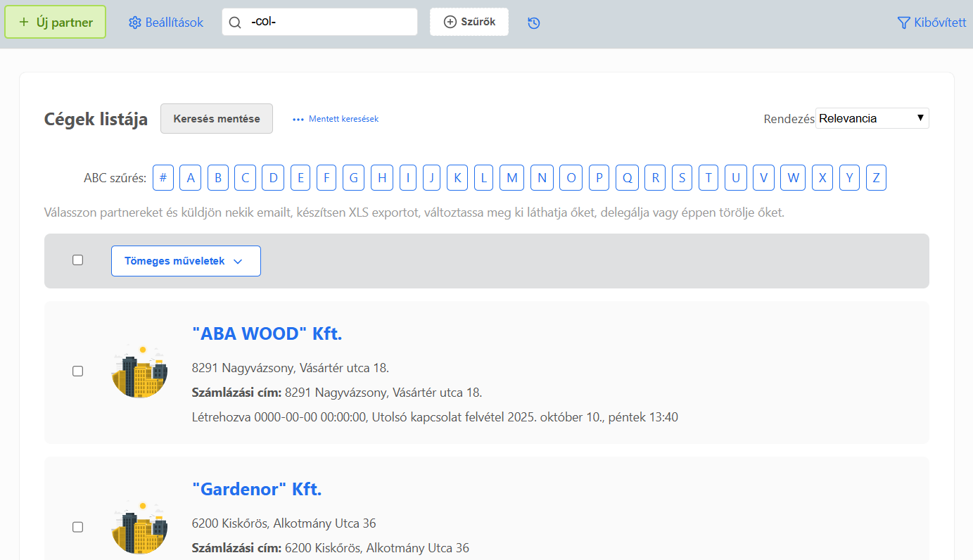Expand the Tömeges műveletek dropdown
Screen dimensions: 973x560
pyautogui.click(x=186, y=261)
